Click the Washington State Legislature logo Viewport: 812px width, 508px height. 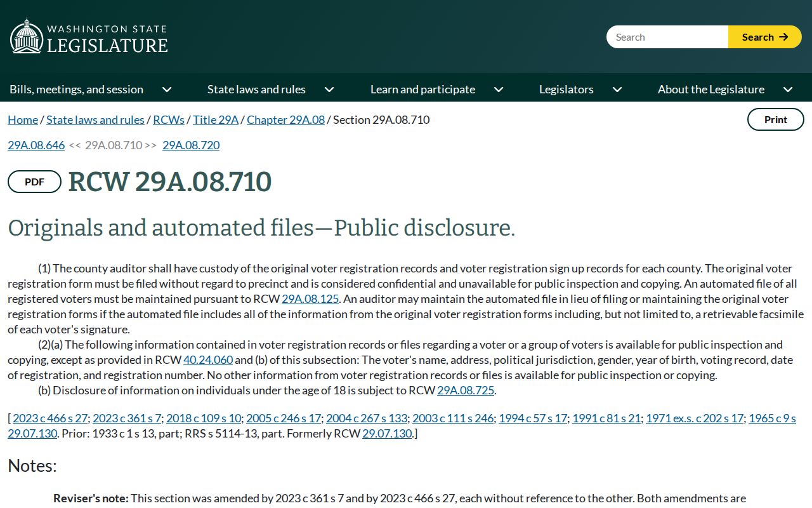click(x=89, y=37)
